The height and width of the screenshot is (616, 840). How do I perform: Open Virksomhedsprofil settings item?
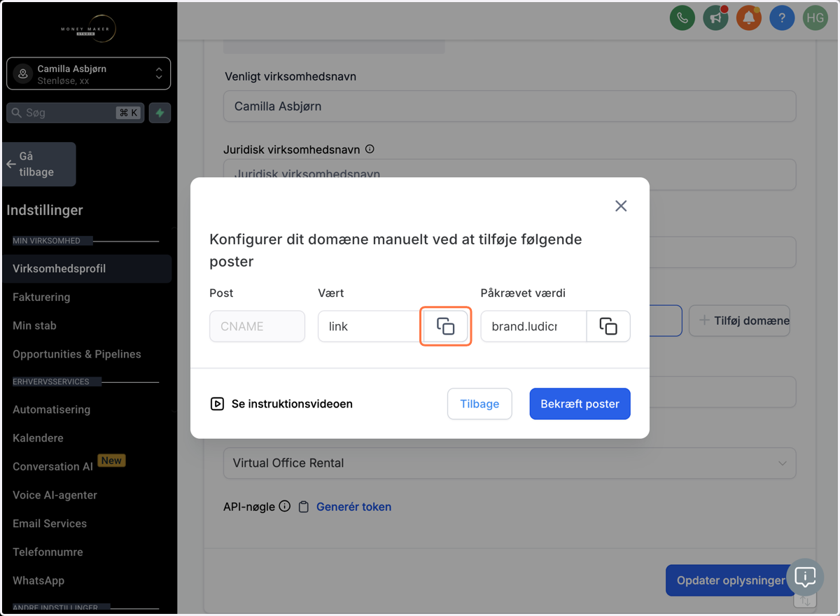(x=87, y=269)
